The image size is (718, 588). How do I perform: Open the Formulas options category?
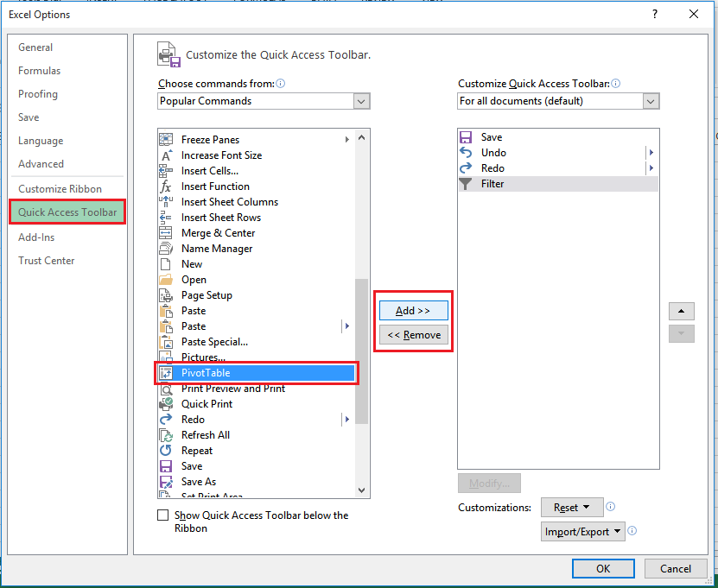pos(40,71)
